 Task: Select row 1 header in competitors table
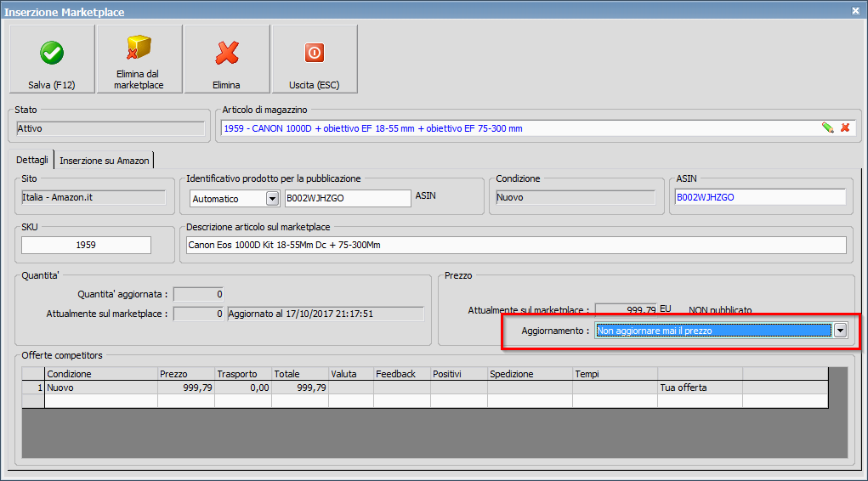pos(33,388)
